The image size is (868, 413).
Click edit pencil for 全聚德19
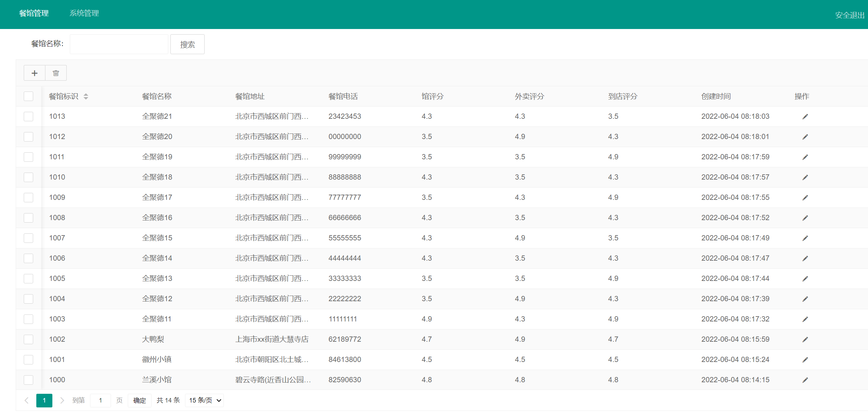point(805,157)
